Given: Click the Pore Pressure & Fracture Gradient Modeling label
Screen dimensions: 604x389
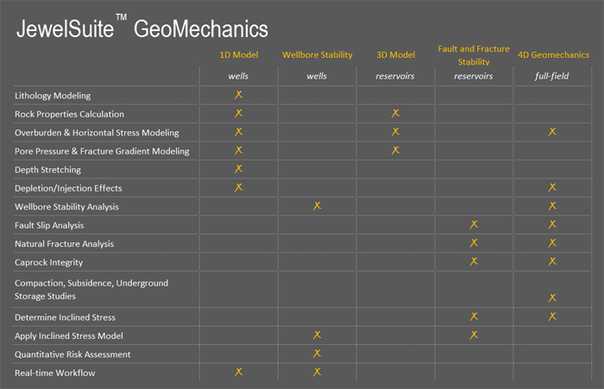Looking at the screenshot, I should point(102,151).
